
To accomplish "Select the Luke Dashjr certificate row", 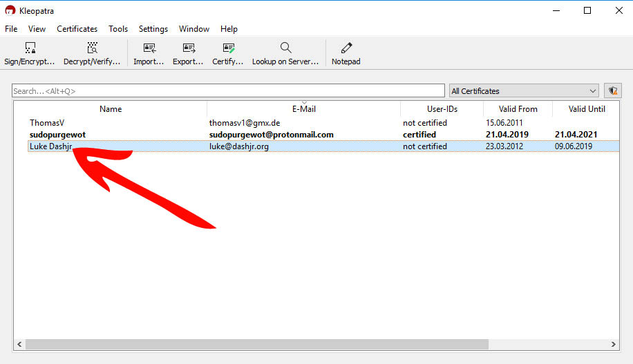I will click(323, 146).
